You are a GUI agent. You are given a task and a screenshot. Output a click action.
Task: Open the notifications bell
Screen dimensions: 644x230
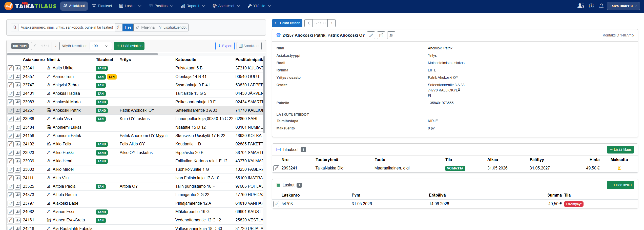[601, 6]
